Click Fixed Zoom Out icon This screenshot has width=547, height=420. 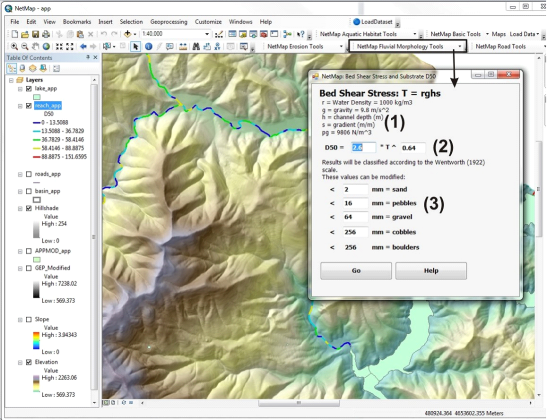point(70,46)
